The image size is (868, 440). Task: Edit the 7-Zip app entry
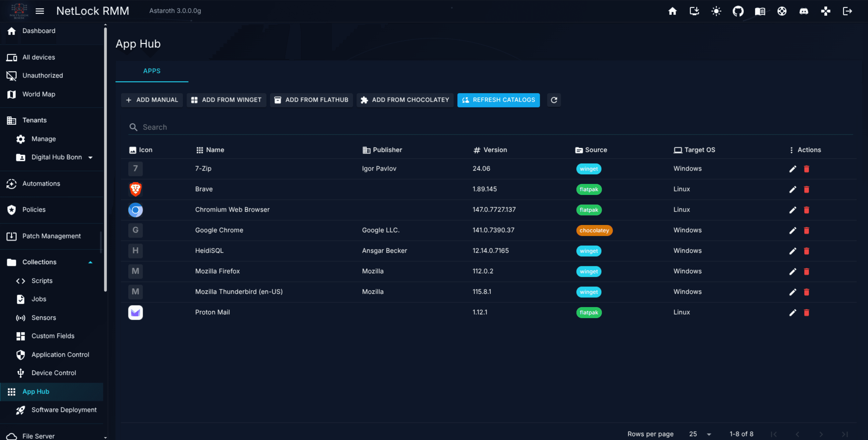pyautogui.click(x=793, y=168)
